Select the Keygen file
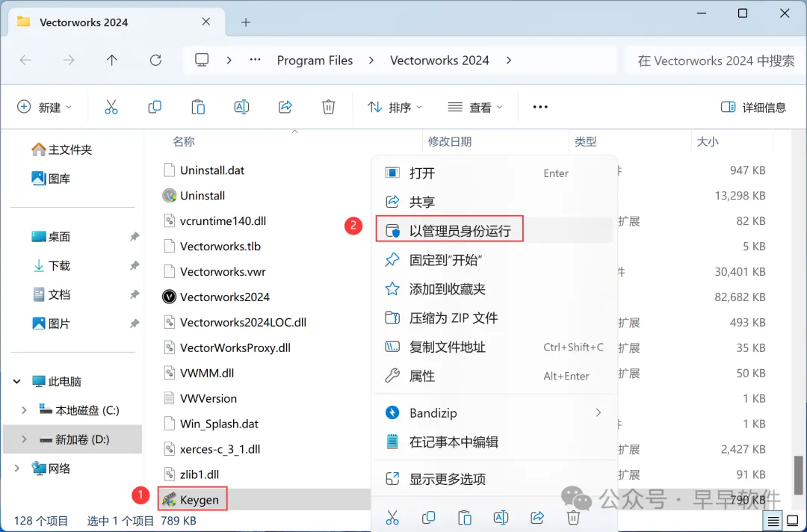The width and height of the screenshot is (807, 532). [193, 499]
